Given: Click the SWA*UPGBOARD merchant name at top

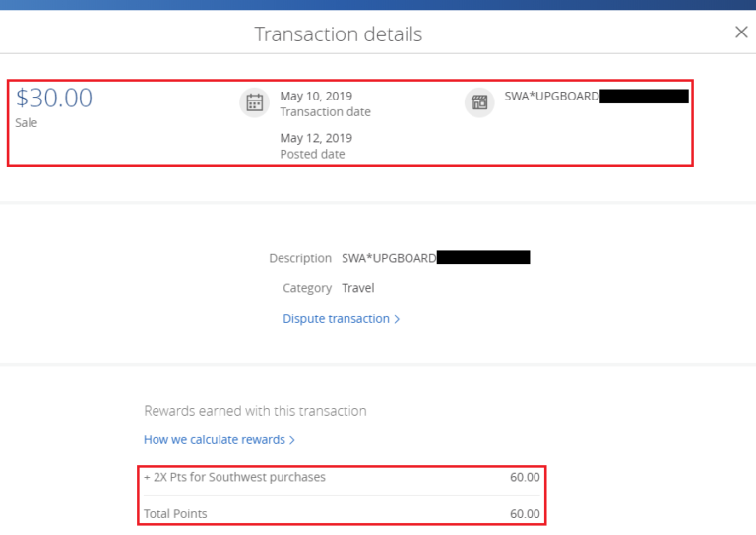Looking at the screenshot, I should (x=551, y=96).
